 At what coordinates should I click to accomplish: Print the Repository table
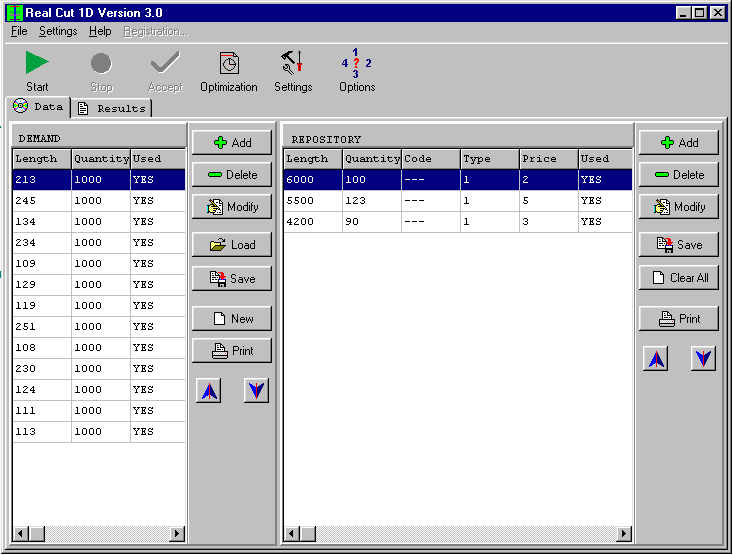point(679,319)
